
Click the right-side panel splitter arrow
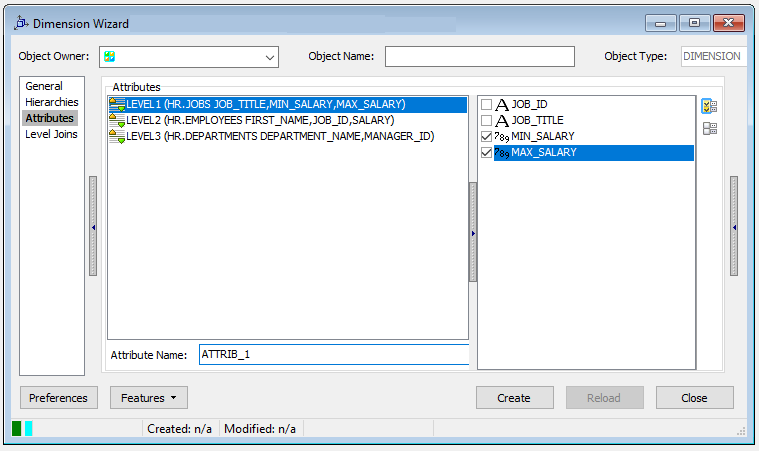(x=734, y=227)
